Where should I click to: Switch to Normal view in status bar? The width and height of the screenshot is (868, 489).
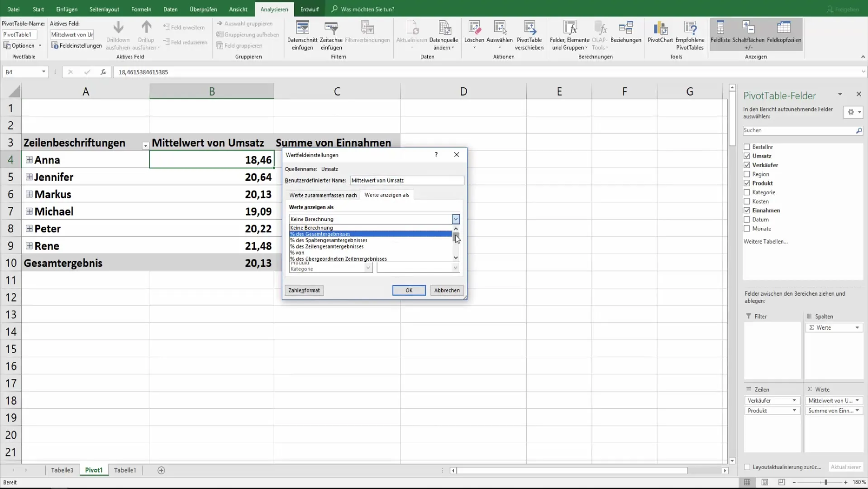747,482
